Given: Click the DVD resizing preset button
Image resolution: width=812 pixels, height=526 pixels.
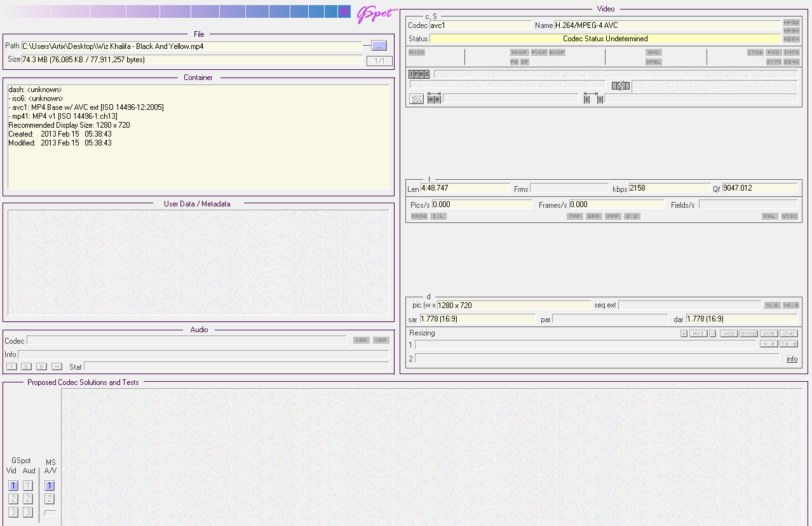Looking at the screenshot, I should point(769,334).
